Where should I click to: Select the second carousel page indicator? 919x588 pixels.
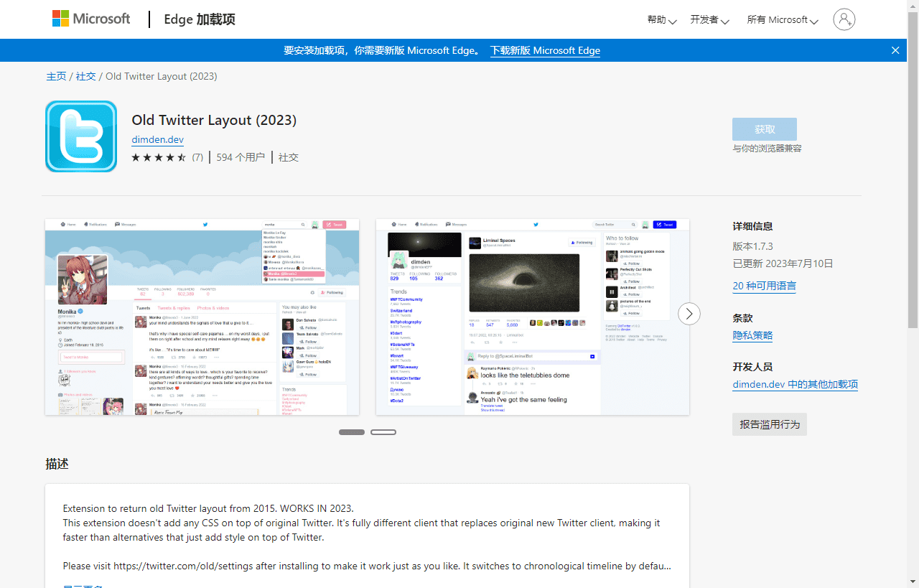(x=383, y=431)
